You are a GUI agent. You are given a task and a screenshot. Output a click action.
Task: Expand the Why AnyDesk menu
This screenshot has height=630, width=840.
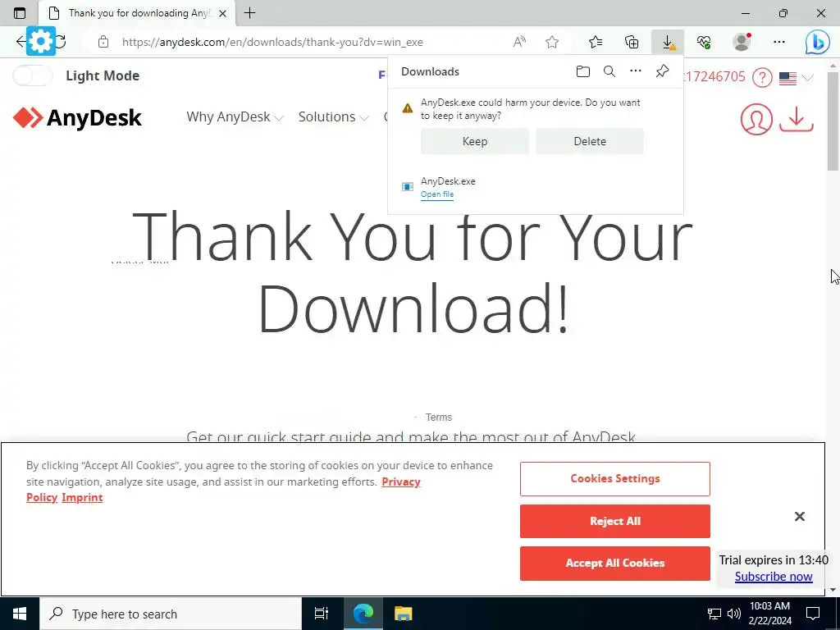[x=235, y=116]
